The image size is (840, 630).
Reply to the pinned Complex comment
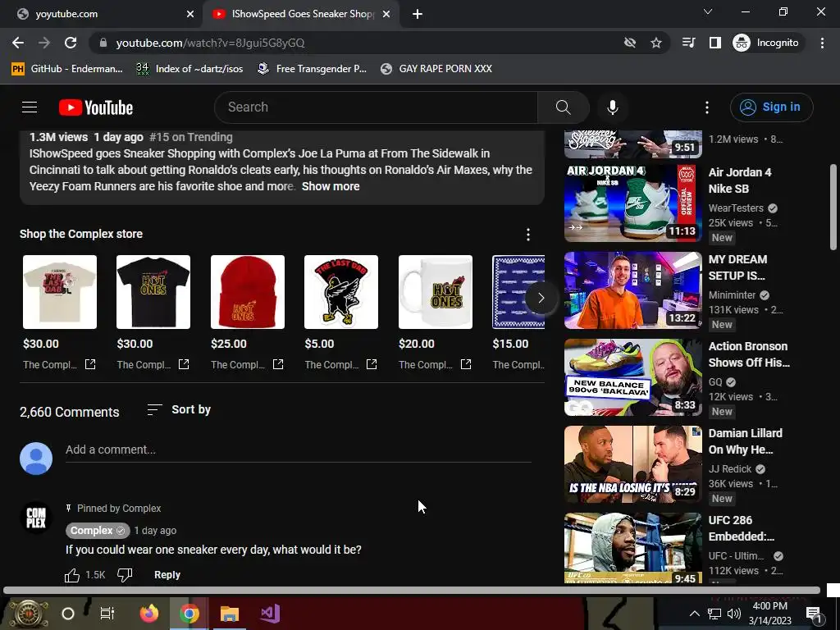click(x=167, y=575)
